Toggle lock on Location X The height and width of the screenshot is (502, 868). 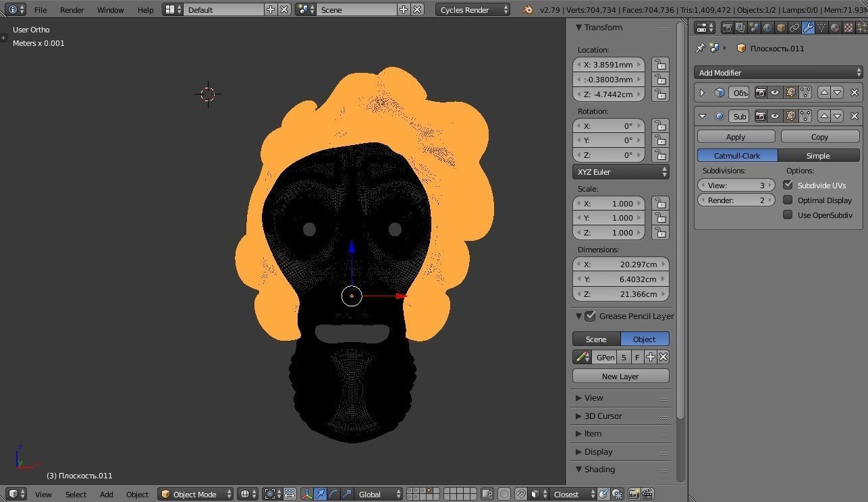pyautogui.click(x=660, y=65)
